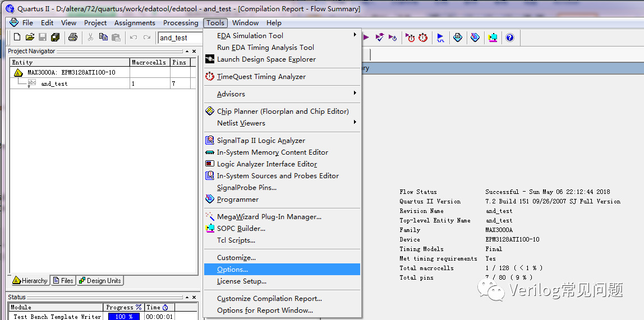Open the Edit menu
644x320 pixels.
(x=47, y=23)
